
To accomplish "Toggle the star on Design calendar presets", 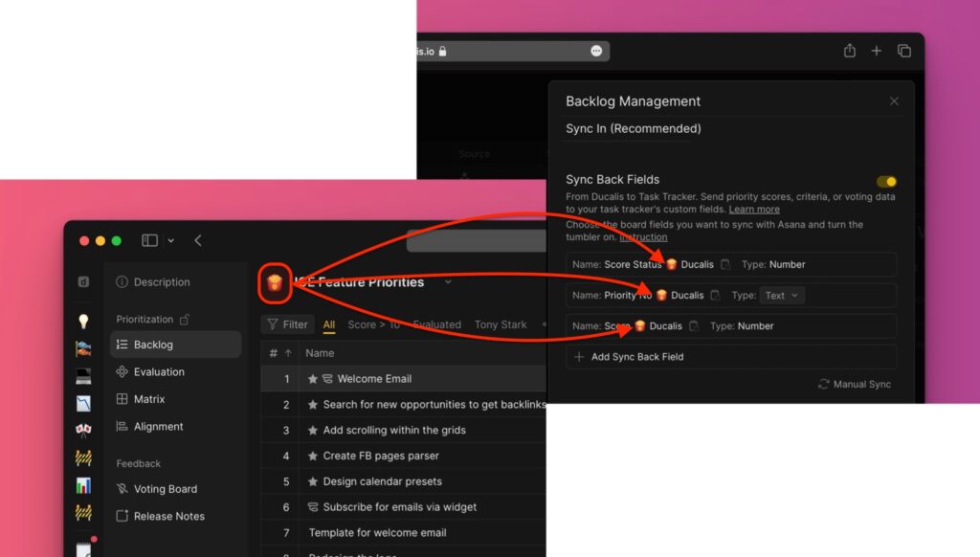I will [x=313, y=481].
